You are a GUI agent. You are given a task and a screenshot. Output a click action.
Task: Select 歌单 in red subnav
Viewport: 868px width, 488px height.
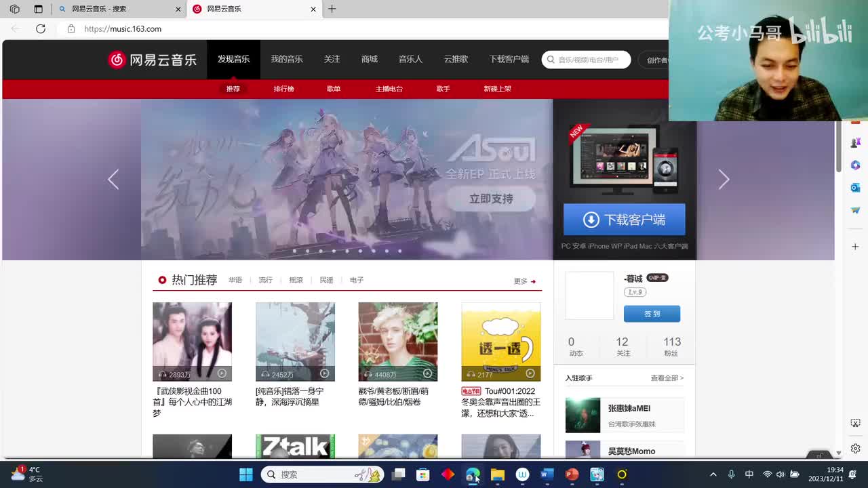point(334,89)
